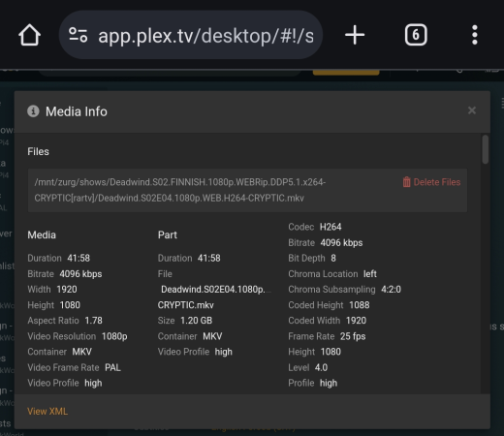Click Part Container value MKV

click(212, 336)
